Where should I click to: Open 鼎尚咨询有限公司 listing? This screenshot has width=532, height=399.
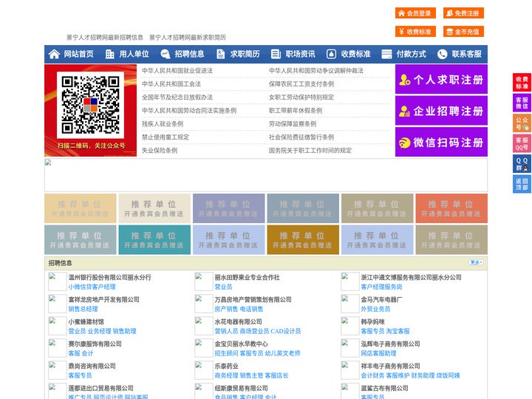coord(92,366)
